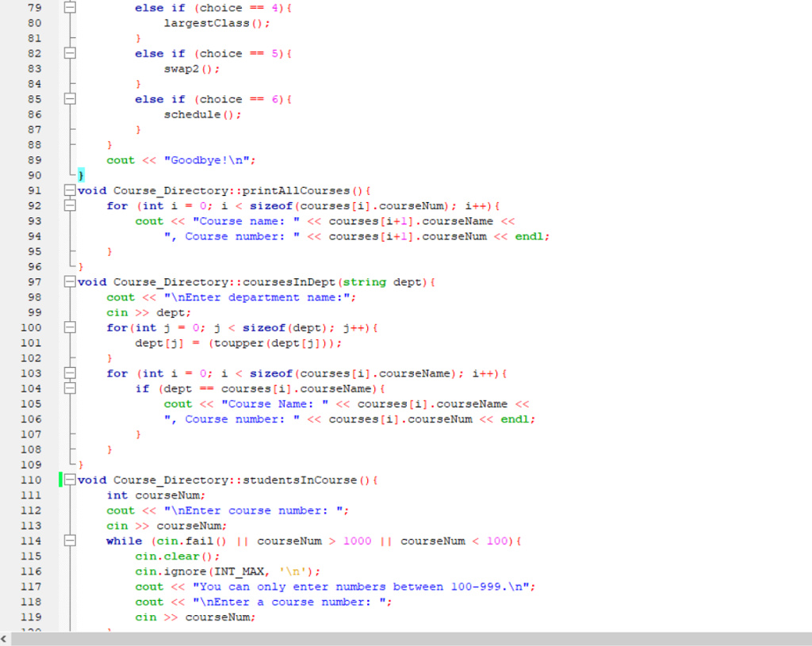Click courses[i+1].courseNum on line 94
This screenshot has width=812, height=646.
pos(408,236)
